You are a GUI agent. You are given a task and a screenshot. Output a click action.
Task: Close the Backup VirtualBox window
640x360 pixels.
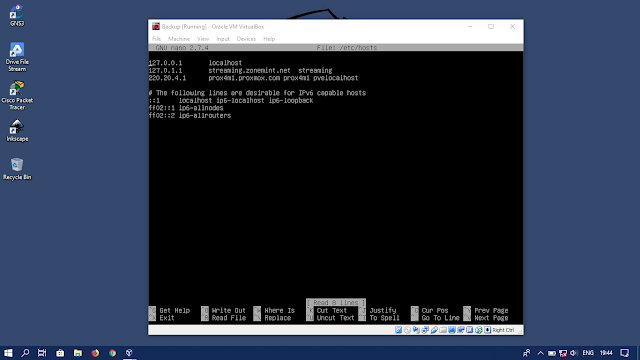pyautogui.click(x=512, y=27)
